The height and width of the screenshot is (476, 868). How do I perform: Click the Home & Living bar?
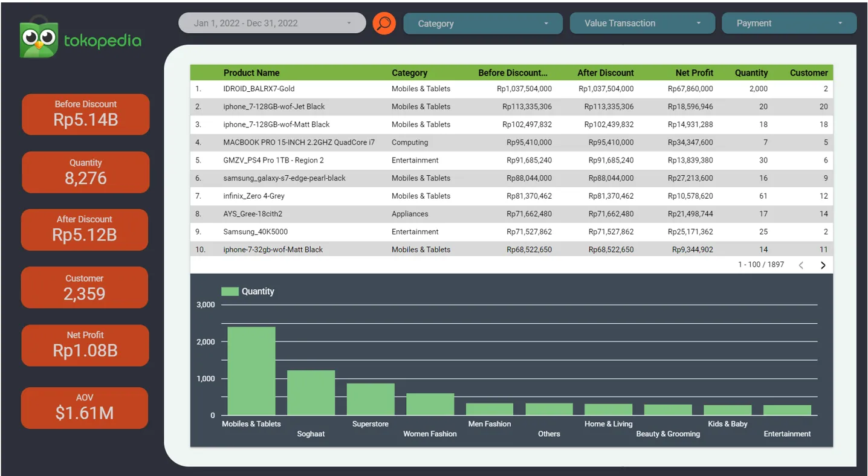[x=609, y=410]
